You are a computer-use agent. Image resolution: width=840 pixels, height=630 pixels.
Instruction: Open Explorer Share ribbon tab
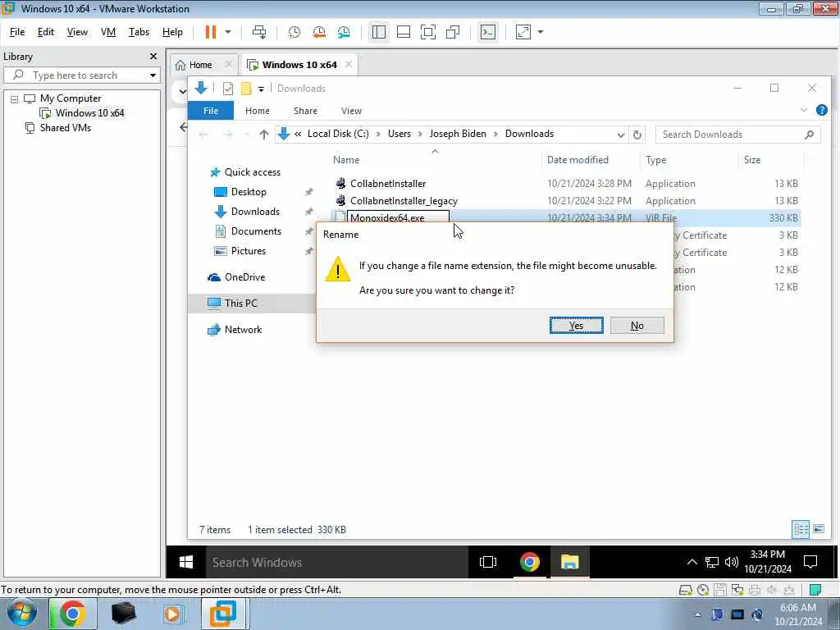(x=305, y=111)
